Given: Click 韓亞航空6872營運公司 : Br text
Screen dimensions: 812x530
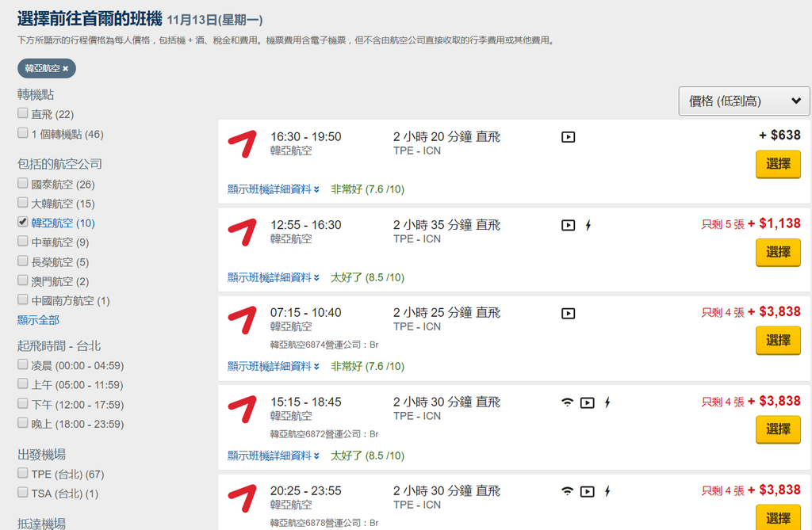Looking at the screenshot, I should pyautogui.click(x=324, y=434).
